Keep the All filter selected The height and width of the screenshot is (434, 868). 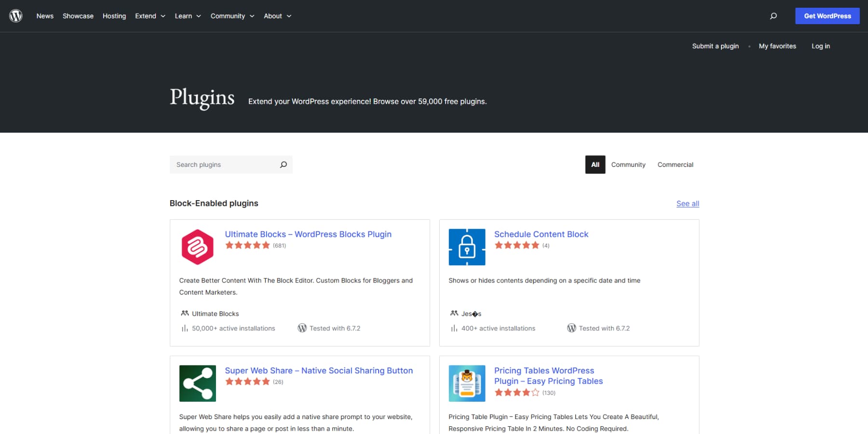[595, 164]
